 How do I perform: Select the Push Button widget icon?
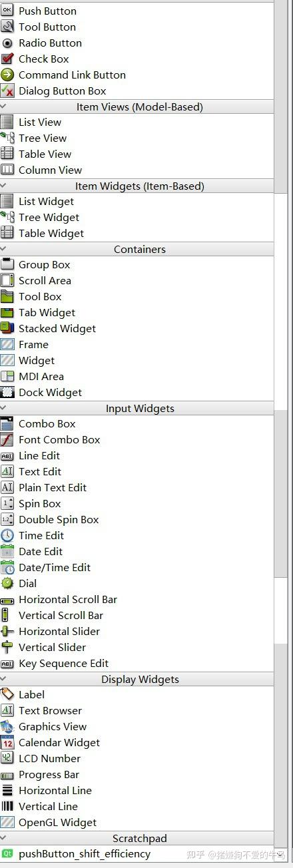click(x=7, y=11)
